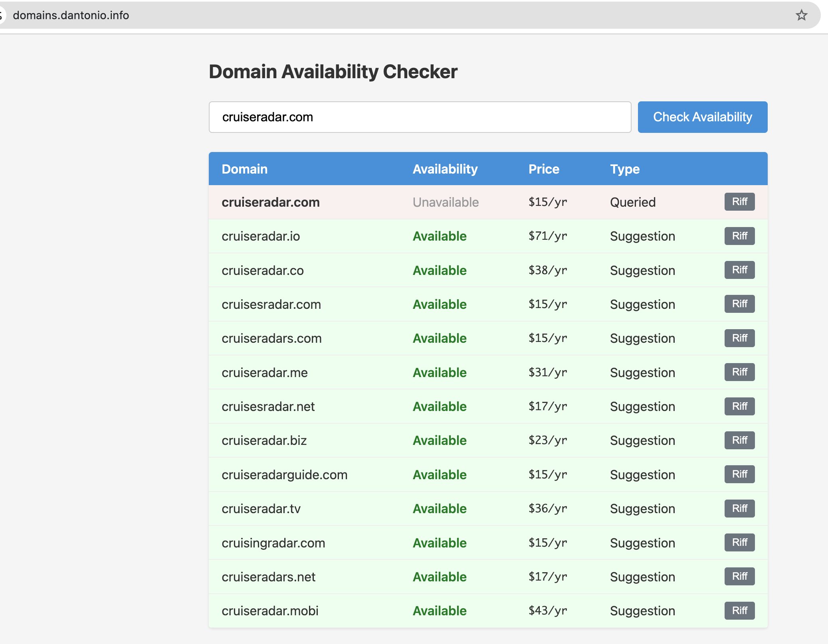Click the Riff button for cruiseradar.io
The image size is (828, 644).
click(739, 236)
